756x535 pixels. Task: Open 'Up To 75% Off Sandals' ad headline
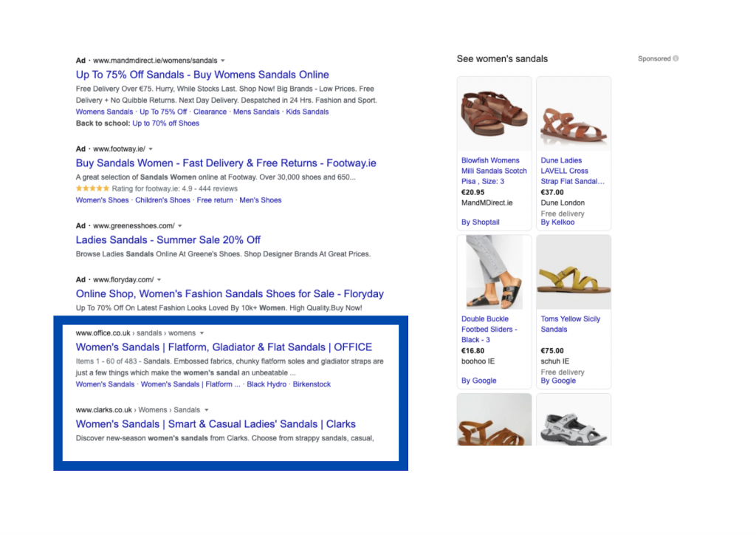(x=202, y=75)
